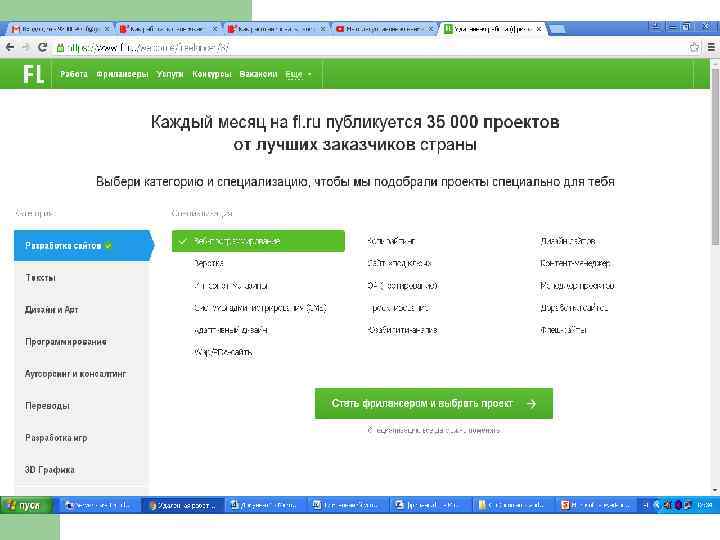Select the second browser tab with red icon
The width and height of the screenshot is (720, 540).
pyautogui.click(x=168, y=28)
